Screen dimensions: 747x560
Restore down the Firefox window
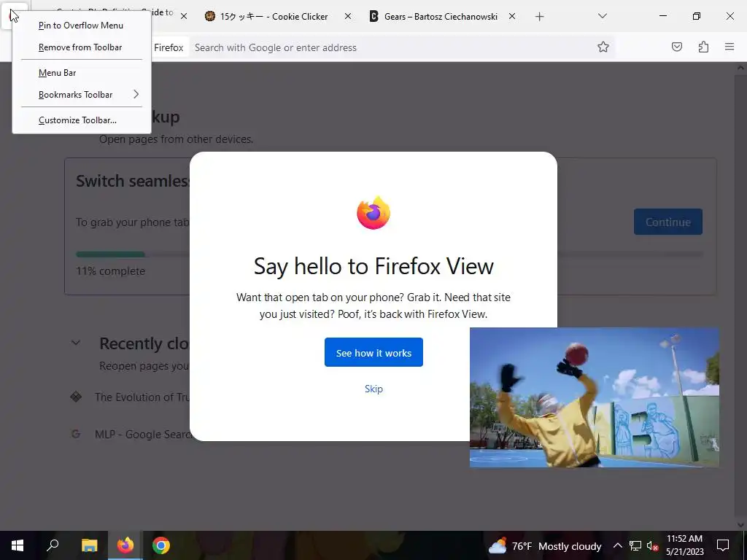(x=697, y=16)
